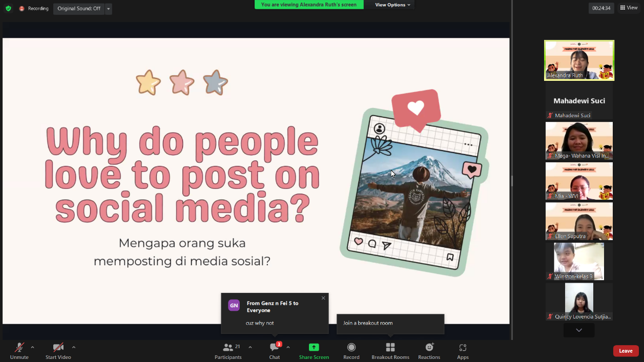The image size is (644, 362).
Task: Open Breakout Rooms
Action: point(390,351)
